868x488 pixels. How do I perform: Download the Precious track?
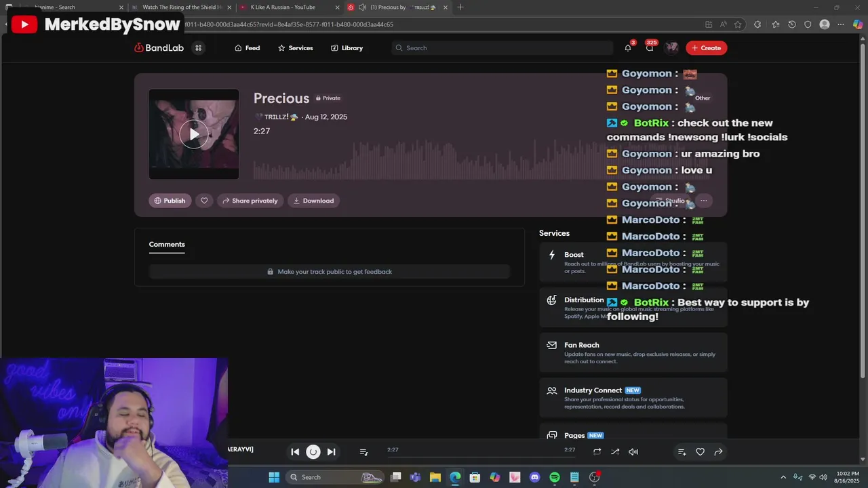point(313,201)
